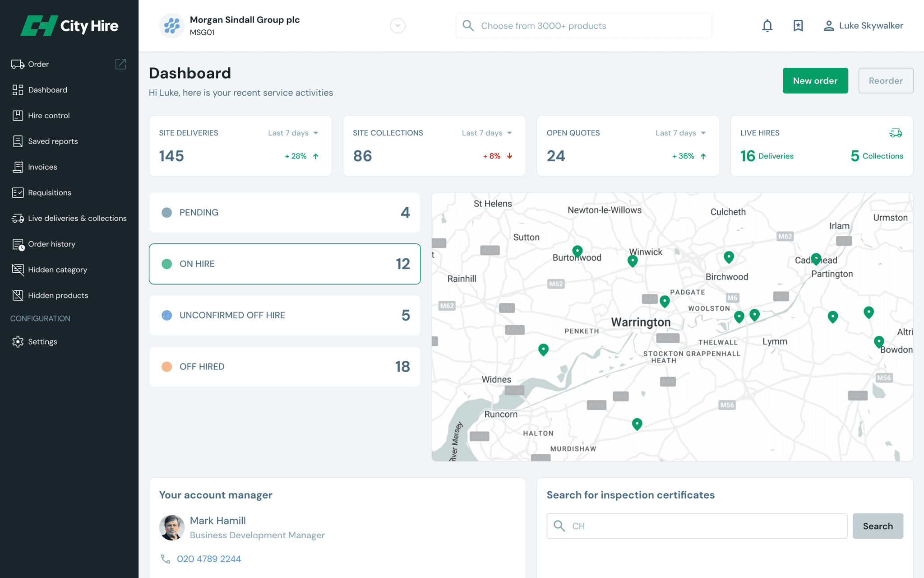Select the PENDING status filter
Viewport: 924px width, 578px height.
click(x=285, y=213)
